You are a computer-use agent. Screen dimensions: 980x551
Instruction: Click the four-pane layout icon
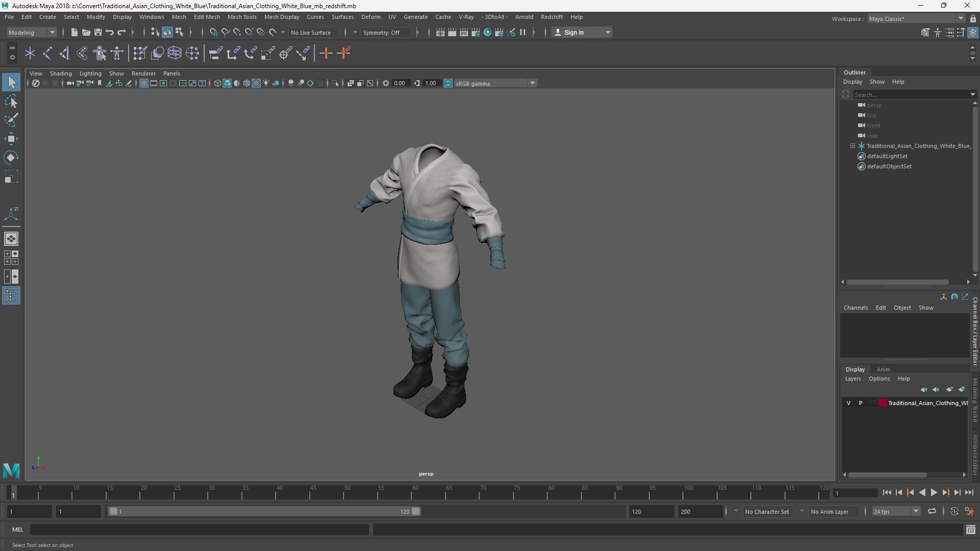11,258
